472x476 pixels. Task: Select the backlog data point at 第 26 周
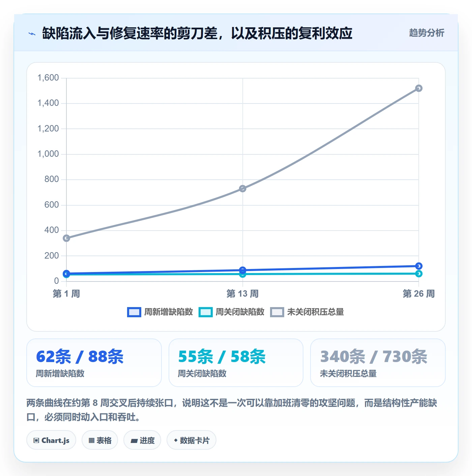point(419,88)
